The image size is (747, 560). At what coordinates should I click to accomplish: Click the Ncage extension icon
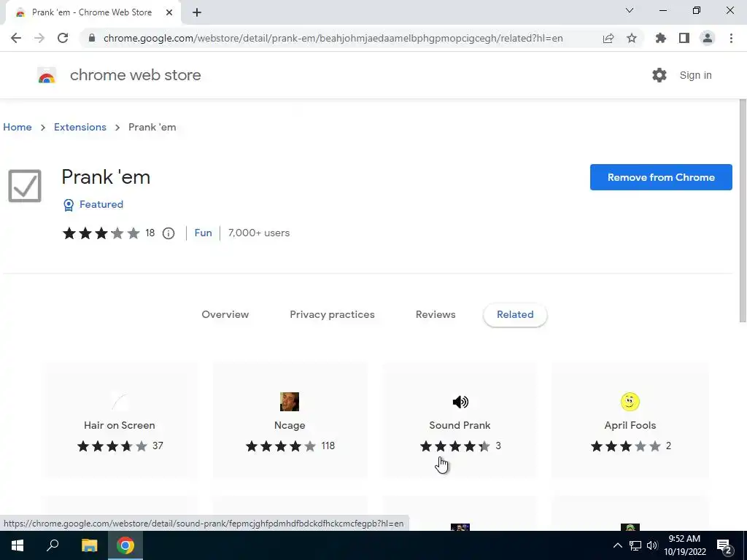[290, 402]
